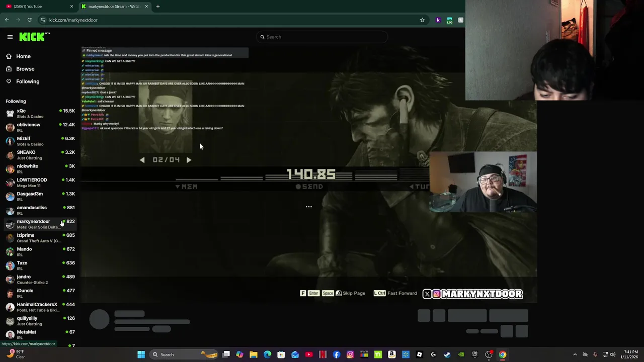Screen dimensions: 644x362
Task: Open SNEAKO channel in sidebar
Action: [40, 155]
